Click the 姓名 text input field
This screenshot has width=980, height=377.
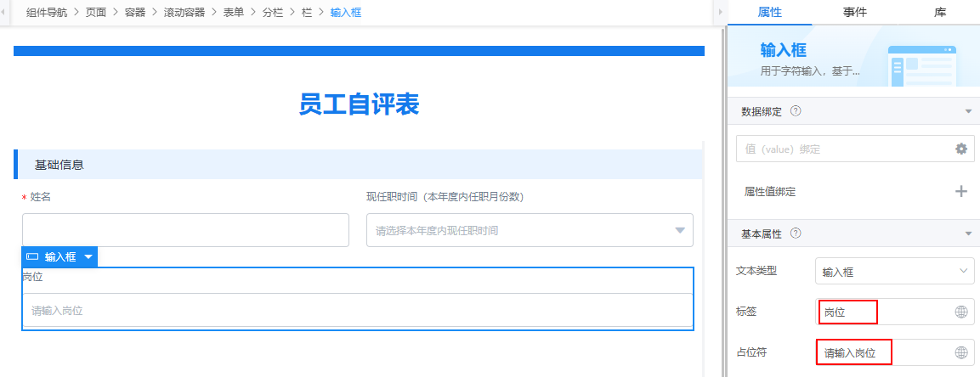click(x=185, y=230)
